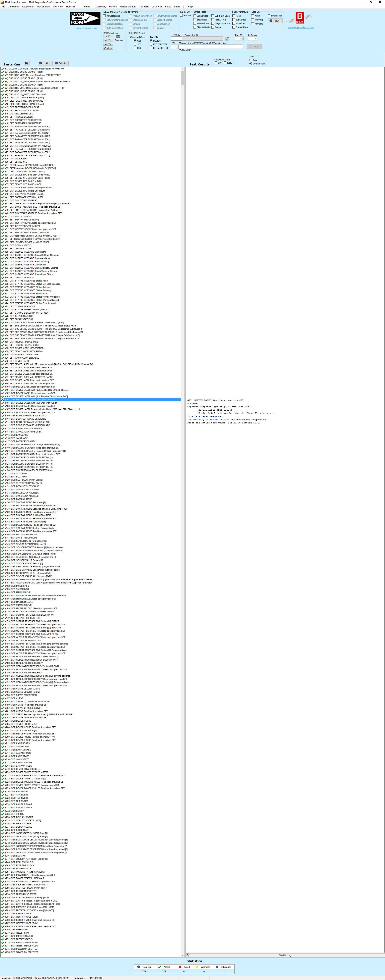Open the Factory Defaults menu
Viewport: 385px width, 980px height.
tap(128, 6)
